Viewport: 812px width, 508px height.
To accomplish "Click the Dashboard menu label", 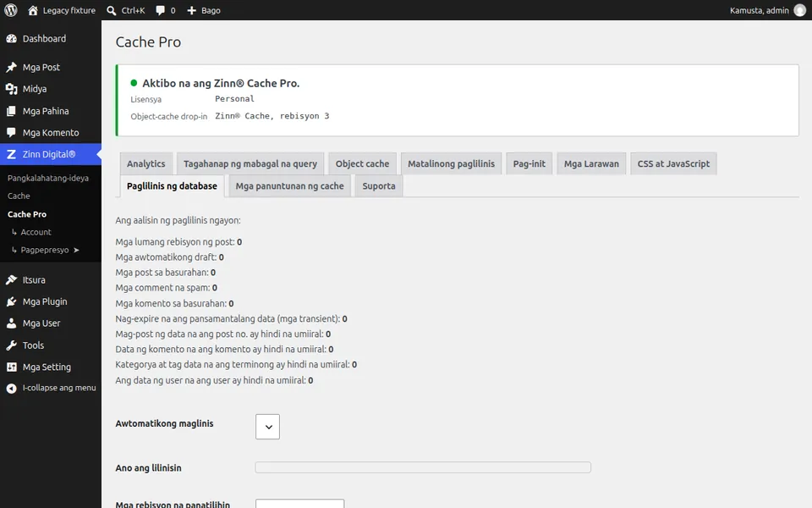I will (x=45, y=39).
